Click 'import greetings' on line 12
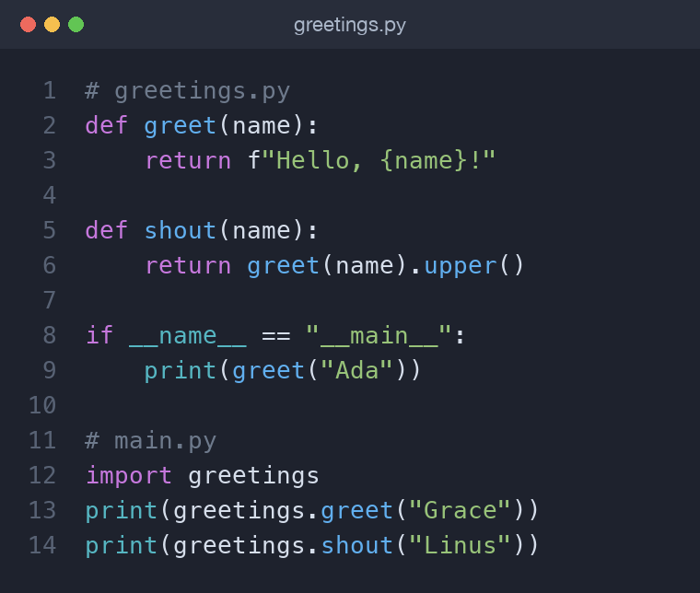The height and width of the screenshot is (593, 700). pos(203,476)
